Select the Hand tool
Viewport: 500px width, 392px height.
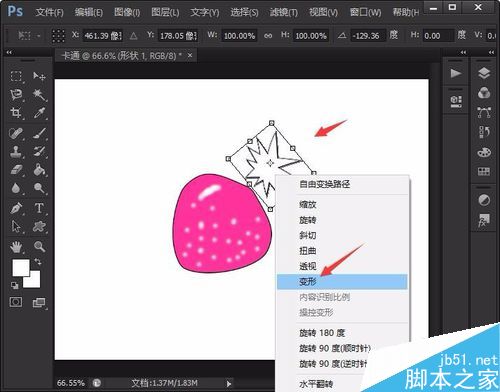16,247
